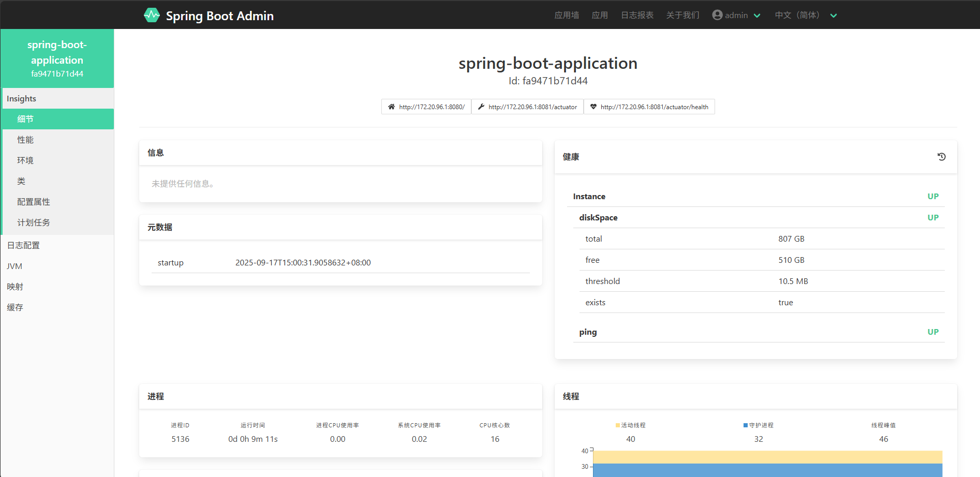Click the ping health row

[759, 332]
